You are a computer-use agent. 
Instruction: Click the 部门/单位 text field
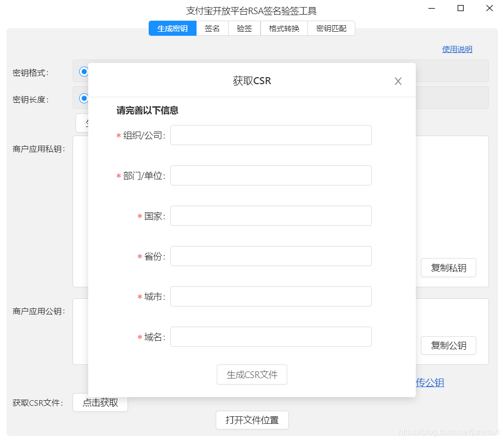pyautogui.click(x=271, y=175)
